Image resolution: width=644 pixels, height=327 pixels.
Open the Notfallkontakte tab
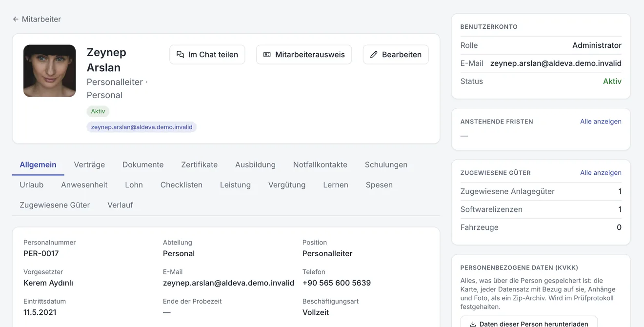coord(320,165)
